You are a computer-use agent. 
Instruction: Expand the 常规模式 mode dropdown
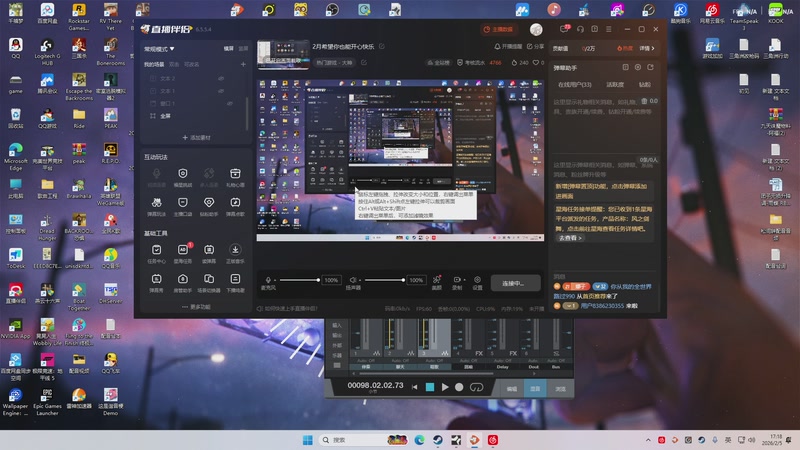161,48
